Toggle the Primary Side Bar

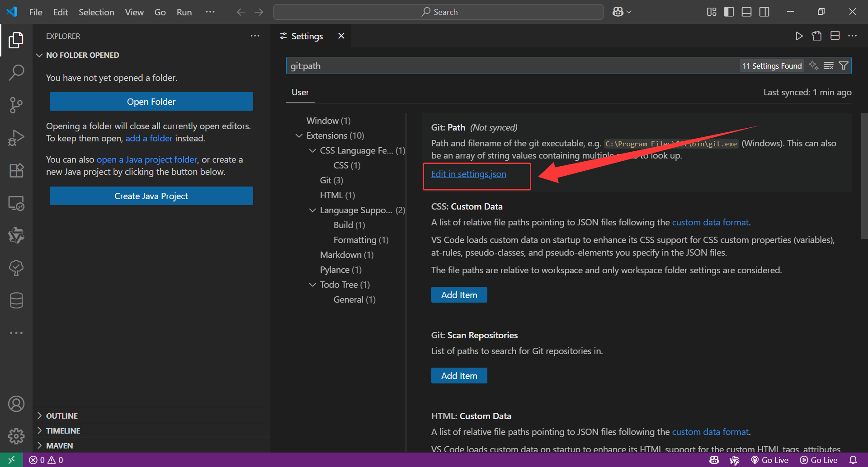point(729,12)
